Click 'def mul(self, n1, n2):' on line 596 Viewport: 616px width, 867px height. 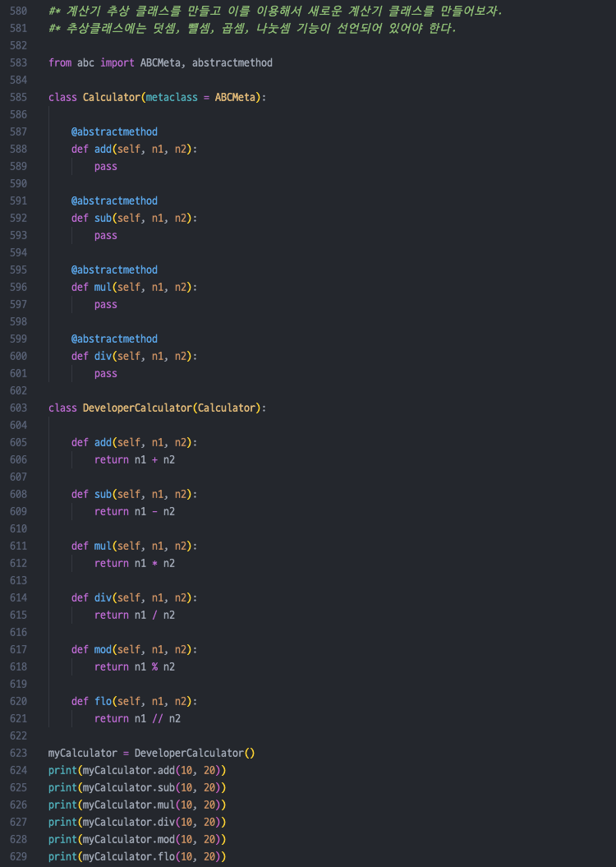pyautogui.click(x=134, y=287)
